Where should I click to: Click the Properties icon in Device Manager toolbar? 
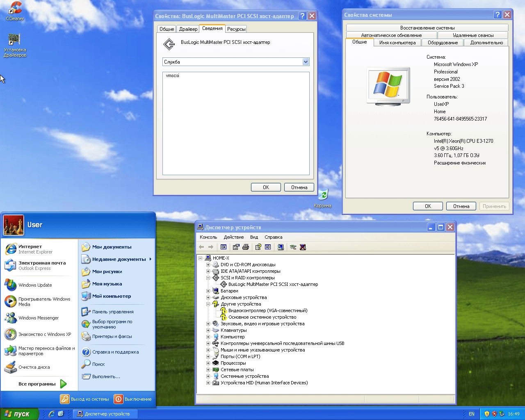236,247
